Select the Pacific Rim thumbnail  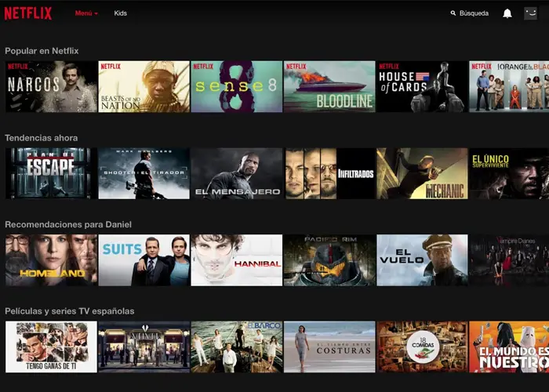click(329, 260)
